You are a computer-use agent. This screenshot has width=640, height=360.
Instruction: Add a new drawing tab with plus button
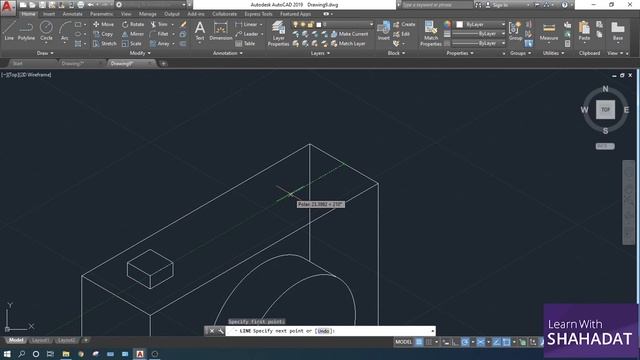click(163, 64)
